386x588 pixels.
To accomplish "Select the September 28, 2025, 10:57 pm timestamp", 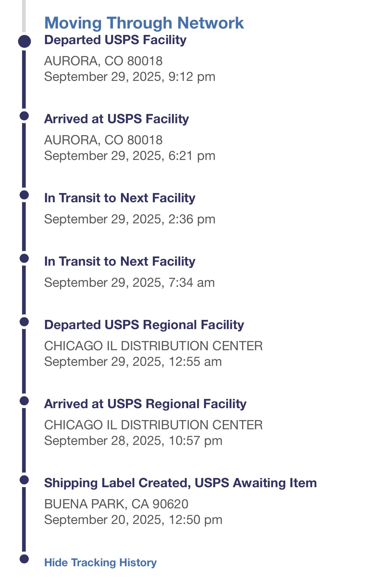I will pos(133,441).
